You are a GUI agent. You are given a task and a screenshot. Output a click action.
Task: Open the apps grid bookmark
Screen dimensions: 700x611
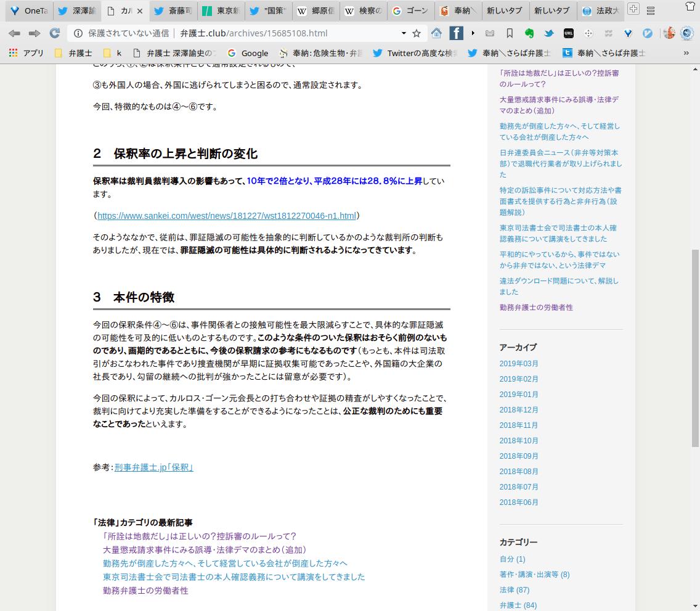(26, 53)
